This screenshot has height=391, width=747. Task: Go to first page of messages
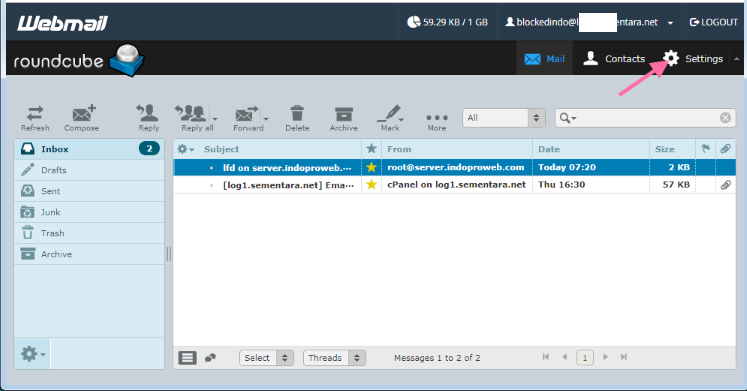(x=546, y=357)
